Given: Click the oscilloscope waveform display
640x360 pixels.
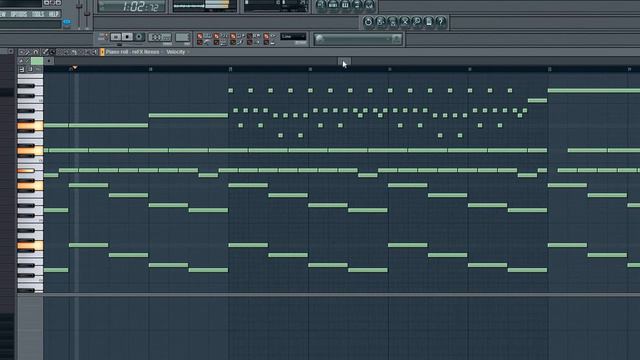Looking at the screenshot, I should click(204, 6).
